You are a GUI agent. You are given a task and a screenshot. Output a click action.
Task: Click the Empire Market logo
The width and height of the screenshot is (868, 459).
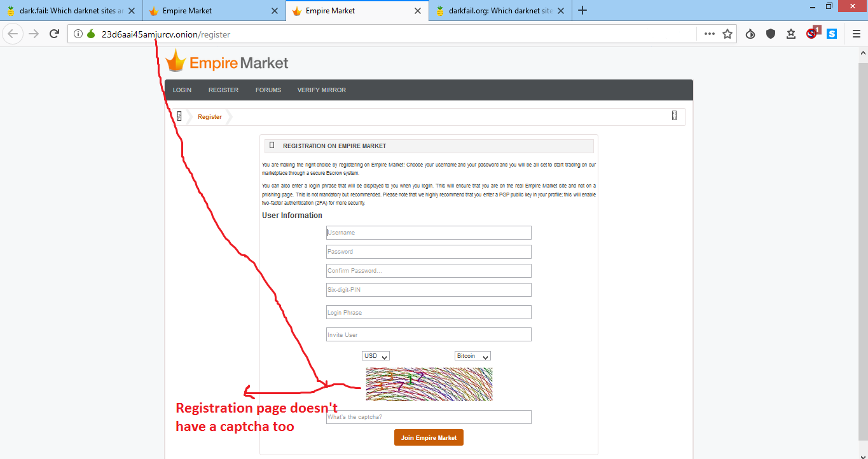point(226,62)
